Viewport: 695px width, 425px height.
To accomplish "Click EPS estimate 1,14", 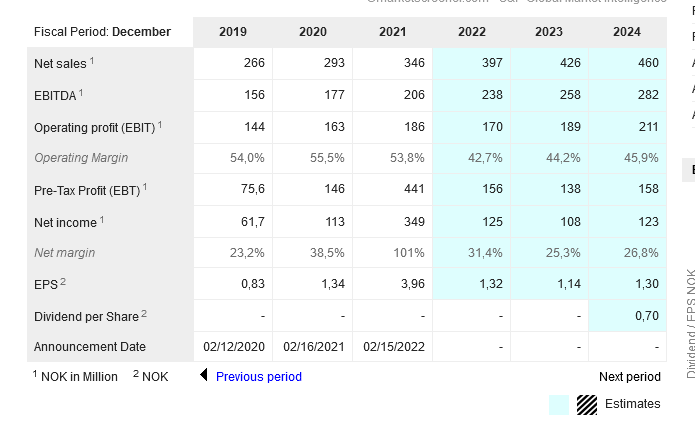I will click(x=569, y=284).
